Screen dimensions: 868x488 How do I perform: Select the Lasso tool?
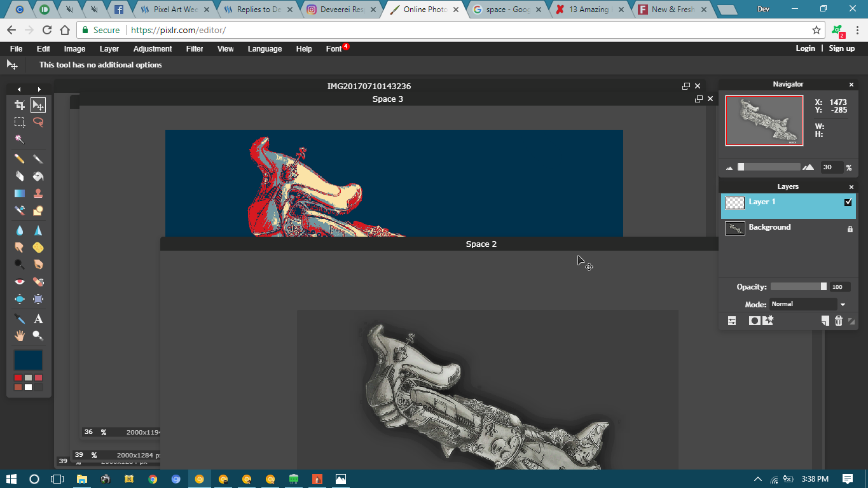pyautogui.click(x=38, y=122)
